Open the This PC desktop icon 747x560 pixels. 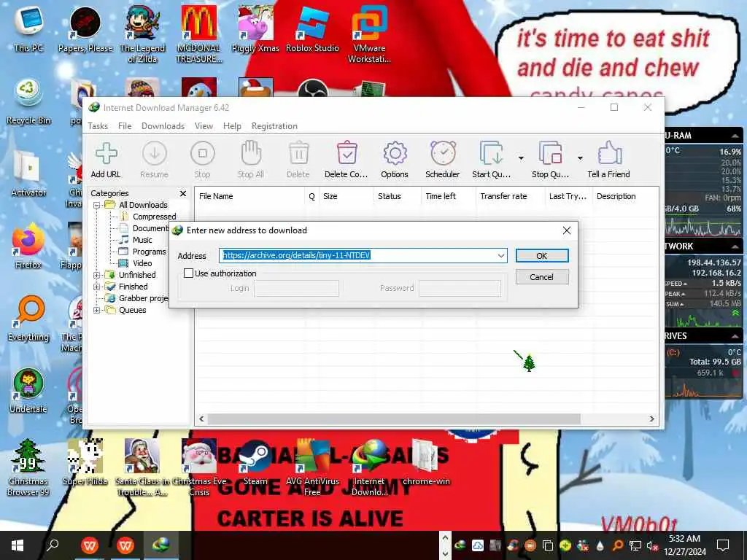[x=28, y=29]
